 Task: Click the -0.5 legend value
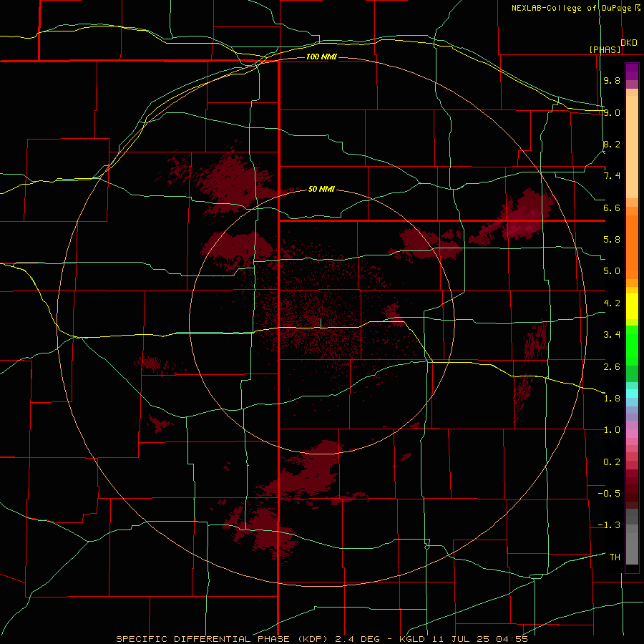pyautogui.click(x=609, y=494)
